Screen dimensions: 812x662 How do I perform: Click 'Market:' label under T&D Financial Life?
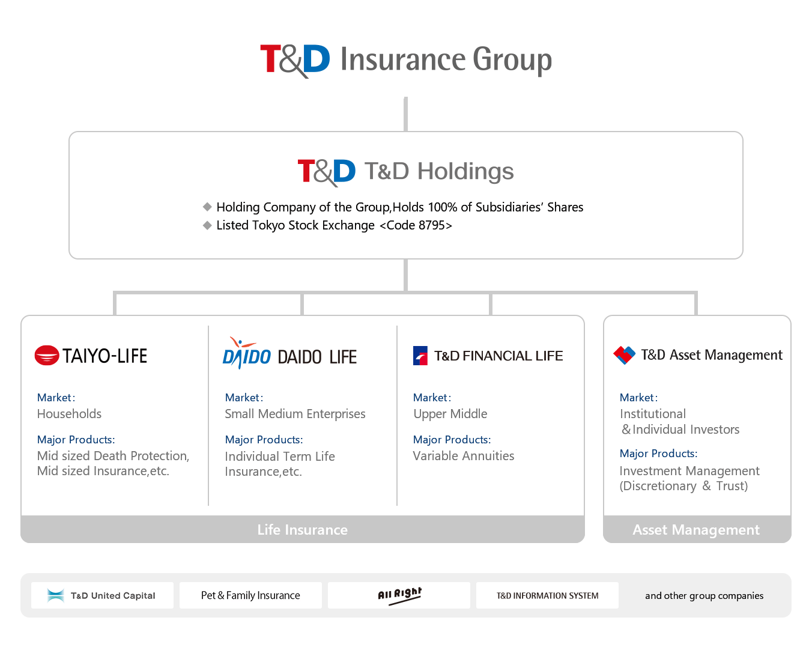click(x=432, y=398)
